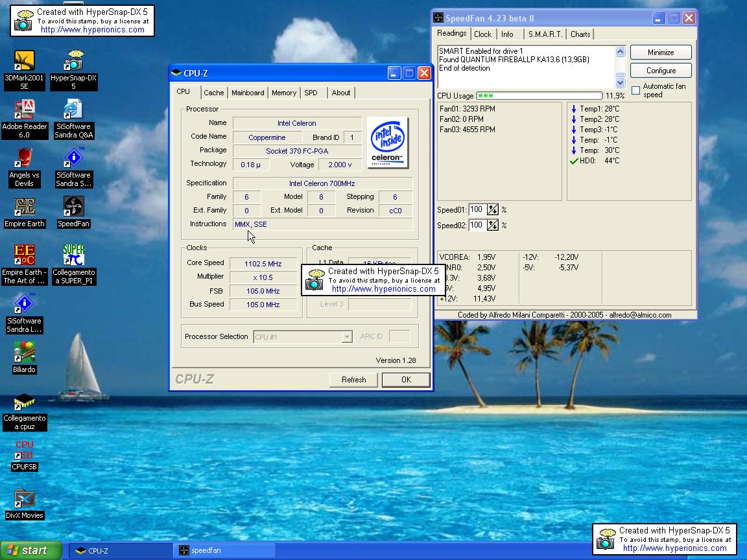This screenshot has width=747, height=560.
Task: Open the SpeedFan desktop shortcut
Action: 73,213
